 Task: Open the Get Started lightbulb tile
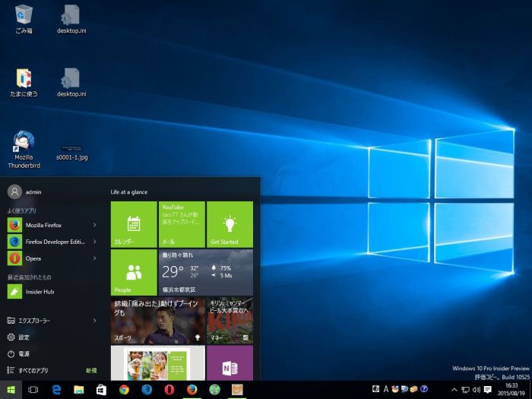[x=230, y=224]
